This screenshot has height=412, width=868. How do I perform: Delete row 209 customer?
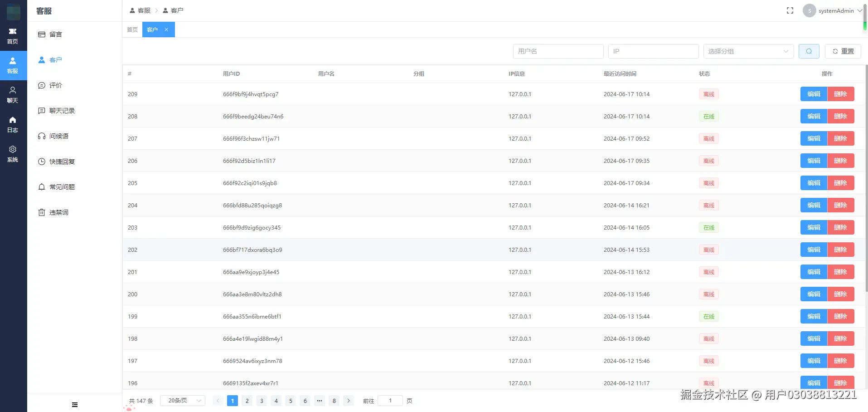[840, 94]
